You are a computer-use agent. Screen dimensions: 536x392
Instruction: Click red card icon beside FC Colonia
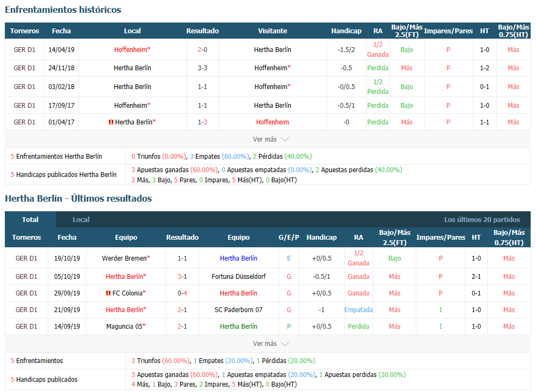[x=108, y=293]
